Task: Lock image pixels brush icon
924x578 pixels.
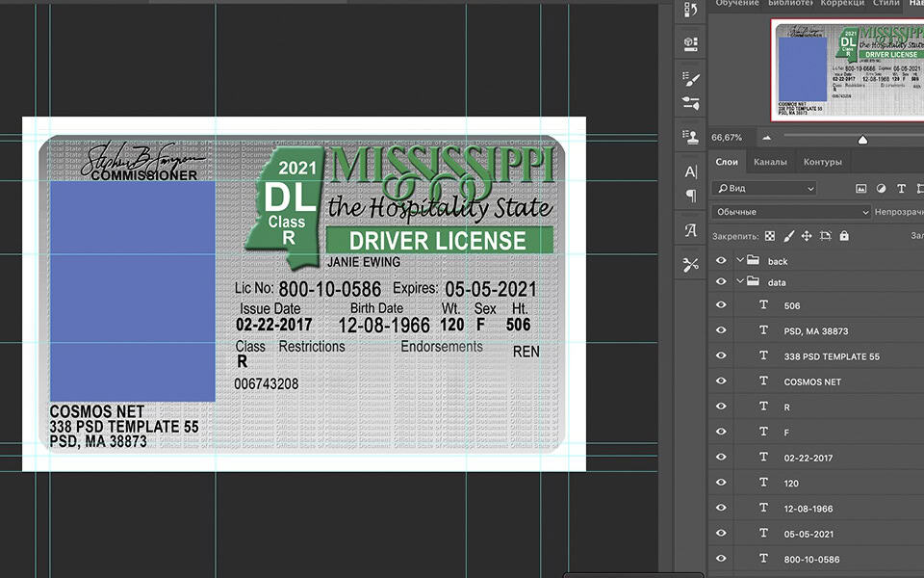Action: pos(788,236)
